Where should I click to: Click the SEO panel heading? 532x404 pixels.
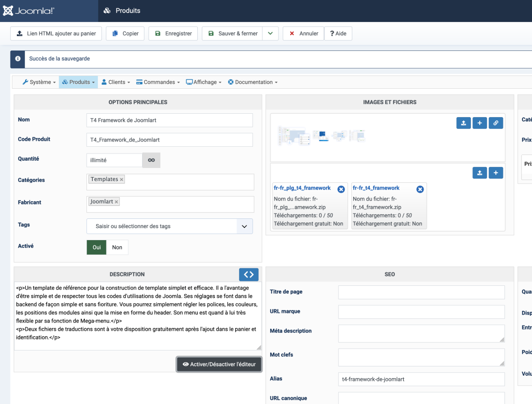[390, 274]
